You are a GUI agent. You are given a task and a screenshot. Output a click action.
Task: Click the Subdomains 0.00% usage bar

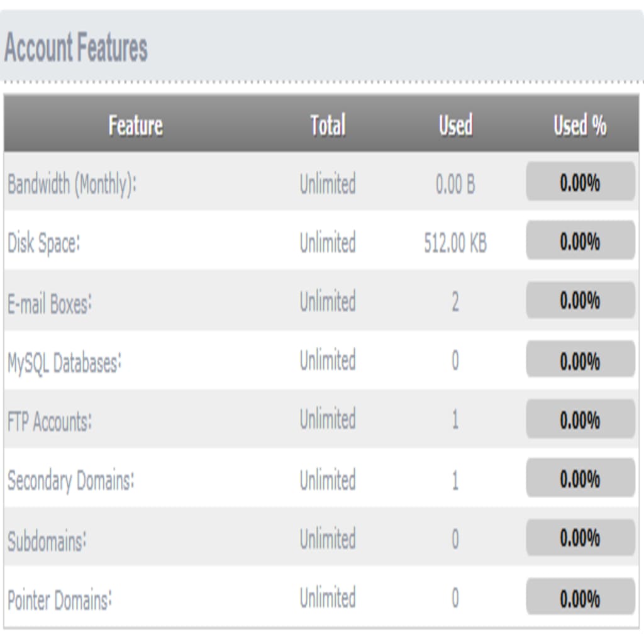click(580, 537)
